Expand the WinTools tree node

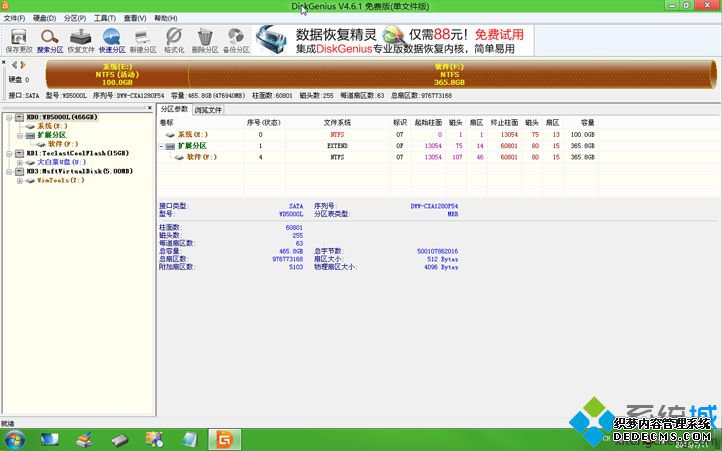click(x=20, y=181)
